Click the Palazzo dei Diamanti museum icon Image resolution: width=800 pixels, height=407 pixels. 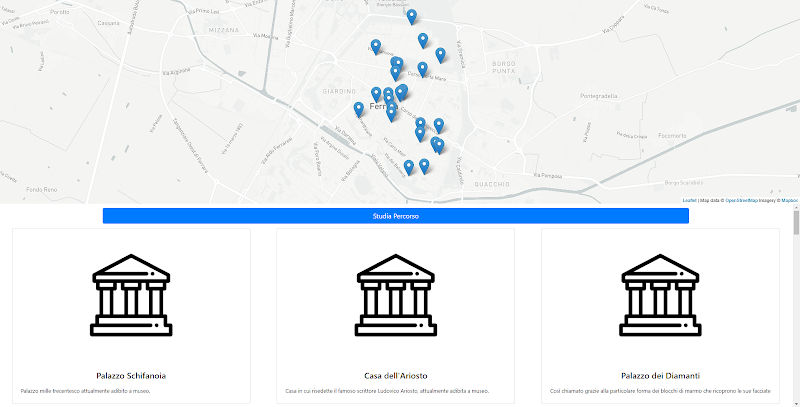click(660, 293)
